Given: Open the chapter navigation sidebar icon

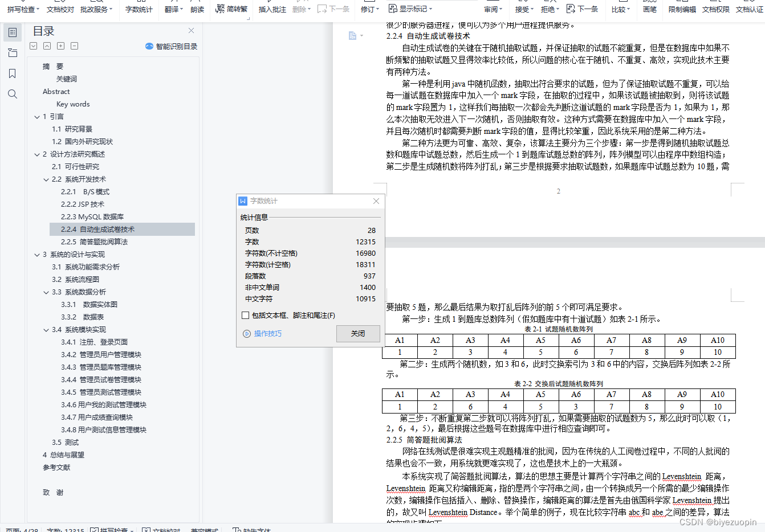Looking at the screenshot, I should pyautogui.click(x=13, y=53).
